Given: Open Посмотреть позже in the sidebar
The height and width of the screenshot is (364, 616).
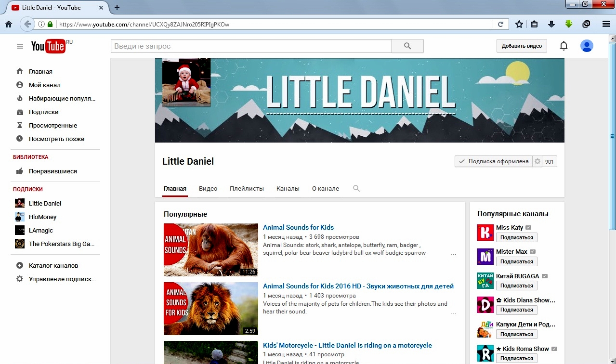Looking at the screenshot, I should click(55, 139).
